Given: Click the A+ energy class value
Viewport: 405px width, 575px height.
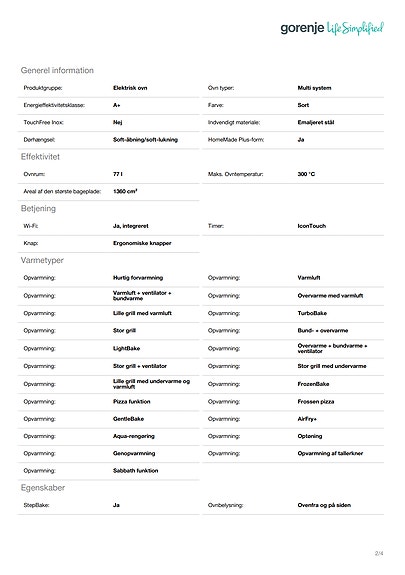Looking at the screenshot, I should click(x=117, y=105).
